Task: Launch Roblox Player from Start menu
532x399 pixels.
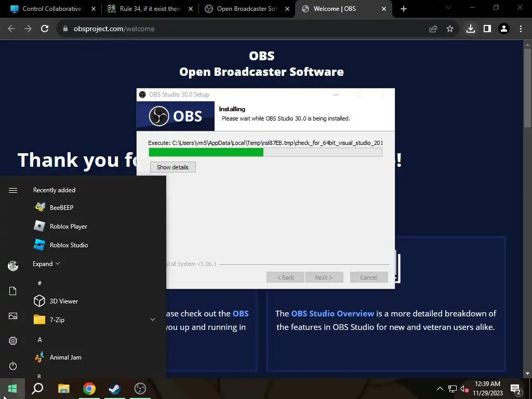Action: (61, 227)
